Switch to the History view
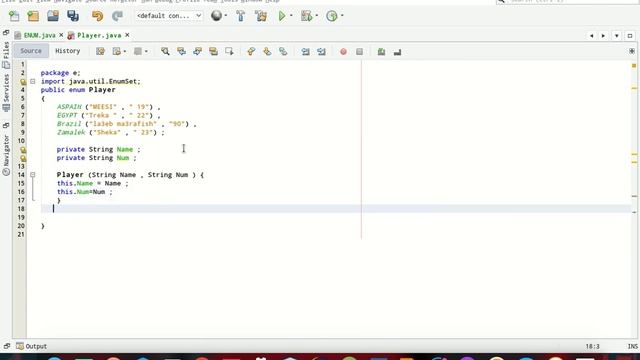 (x=68, y=51)
